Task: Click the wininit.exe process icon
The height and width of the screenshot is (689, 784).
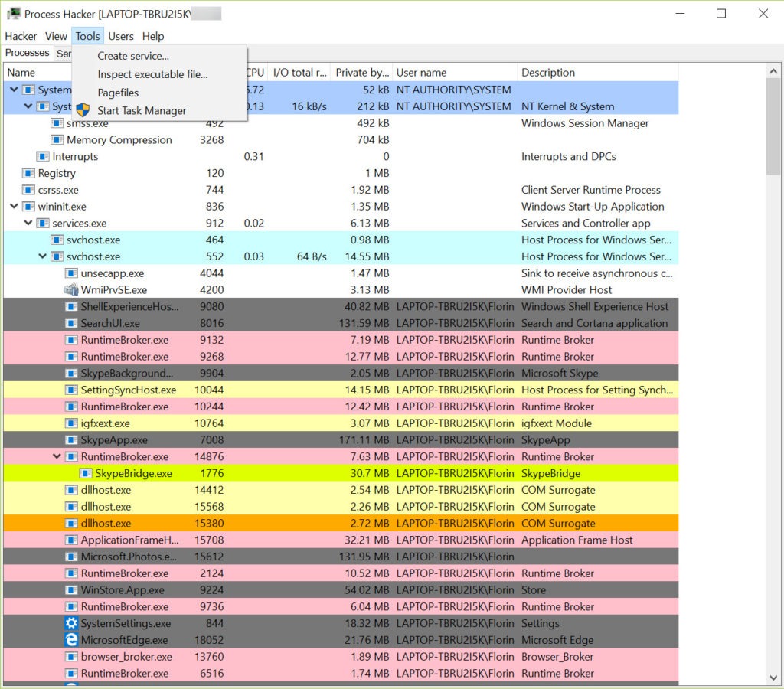Action: coord(28,207)
